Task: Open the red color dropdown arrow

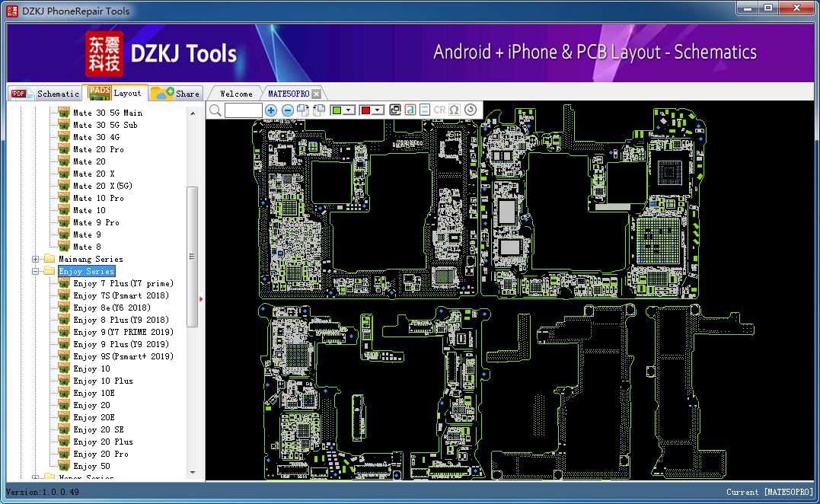Action: click(378, 110)
